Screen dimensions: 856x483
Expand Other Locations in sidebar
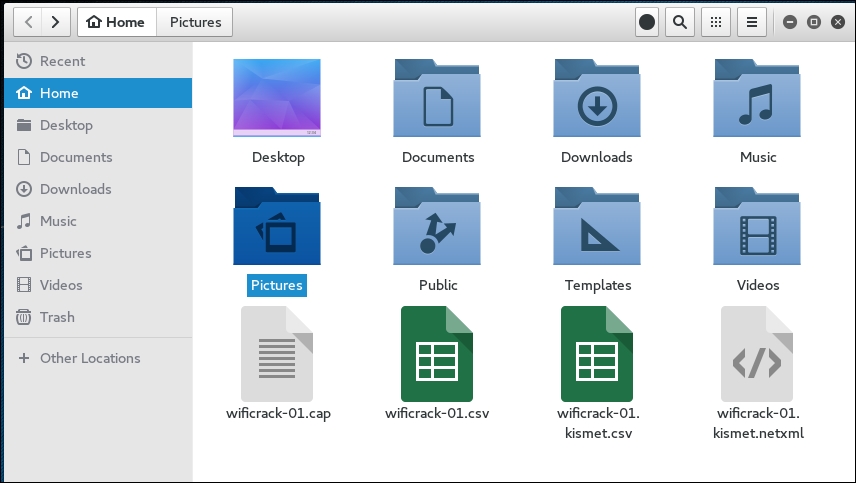tap(90, 358)
